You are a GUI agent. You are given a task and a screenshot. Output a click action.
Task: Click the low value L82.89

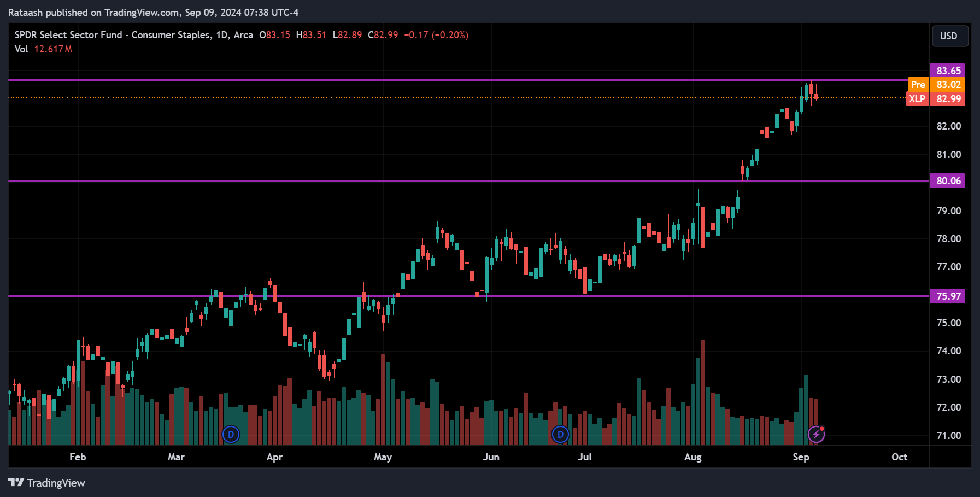point(347,35)
